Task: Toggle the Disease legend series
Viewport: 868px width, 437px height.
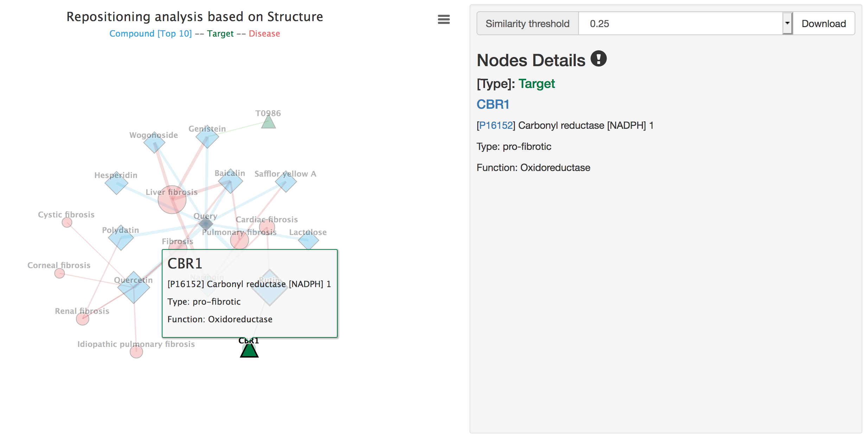Action: click(x=264, y=34)
